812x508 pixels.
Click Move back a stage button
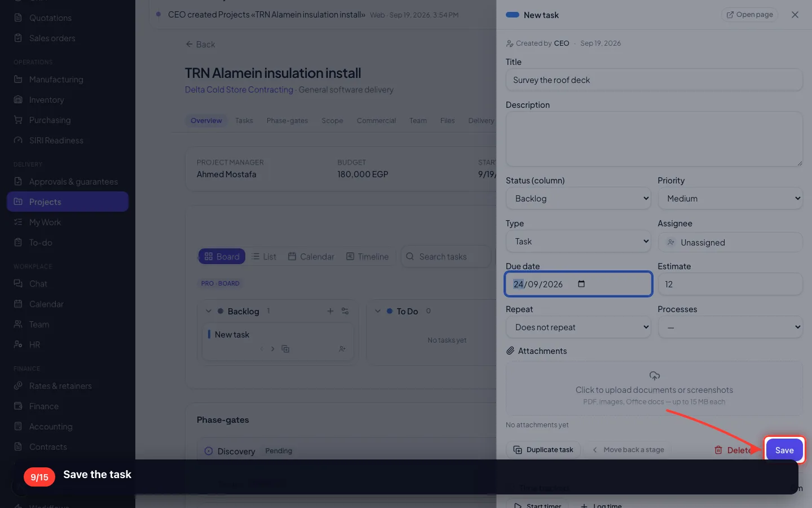628,450
